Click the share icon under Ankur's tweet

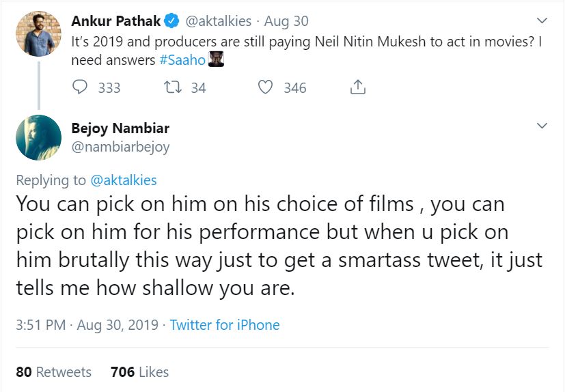(x=358, y=87)
